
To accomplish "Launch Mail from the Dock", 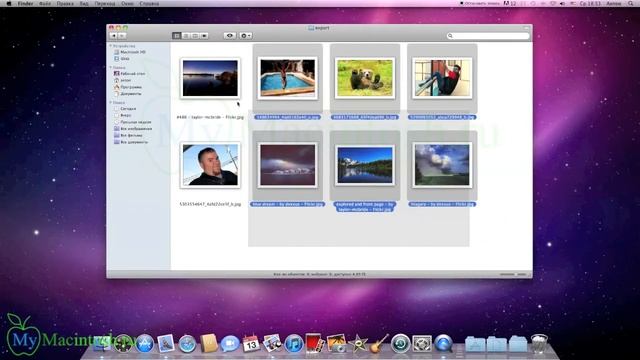I will pyautogui.click(x=166, y=344).
